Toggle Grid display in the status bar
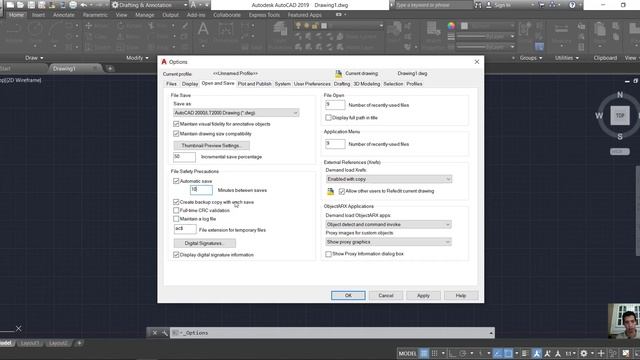 [x=424, y=353]
